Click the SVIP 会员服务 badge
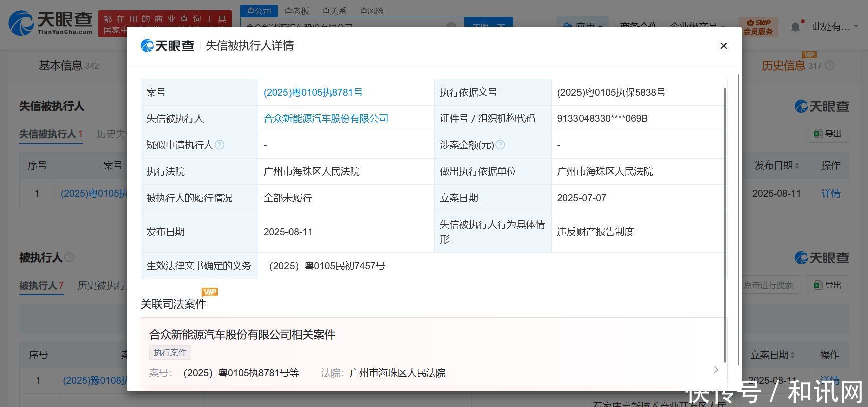868x407 pixels. pyautogui.click(x=758, y=27)
